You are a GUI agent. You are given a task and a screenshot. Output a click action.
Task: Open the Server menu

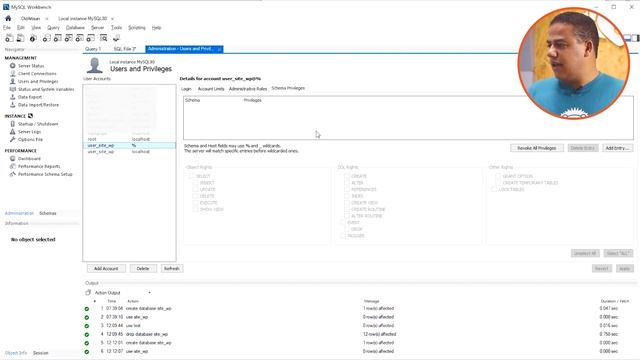pyautogui.click(x=97, y=28)
